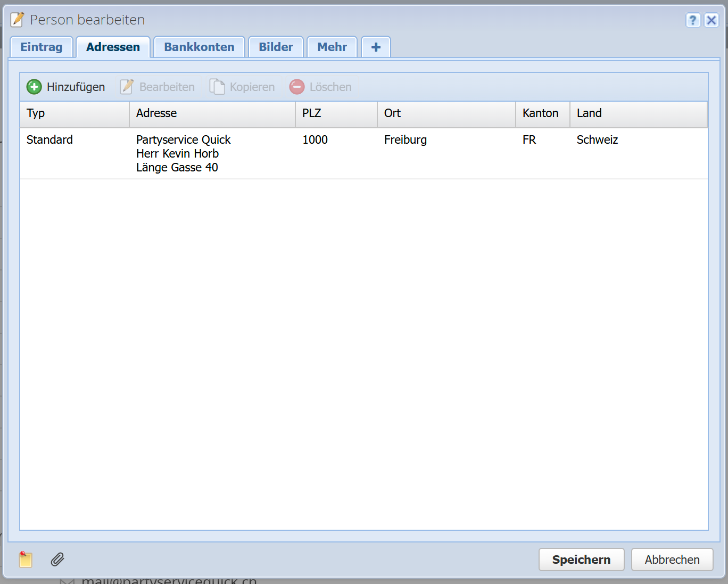728x584 pixels.
Task: Open attachments via the paperclip icon
Action: pyautogui.click(x=57, y=560)
